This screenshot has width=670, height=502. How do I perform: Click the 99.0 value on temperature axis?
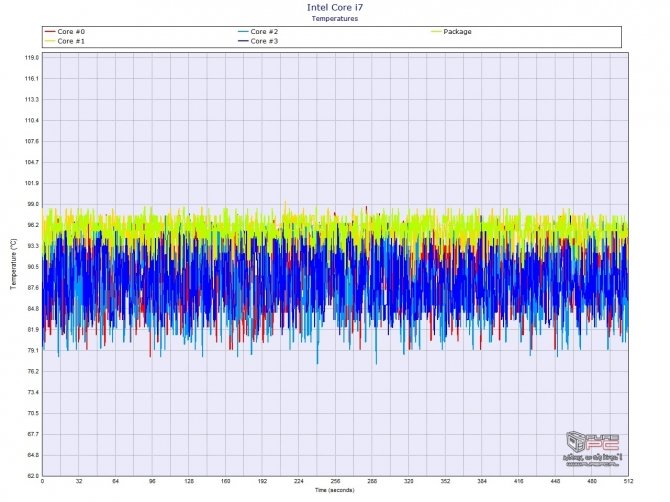coord(33,204)
